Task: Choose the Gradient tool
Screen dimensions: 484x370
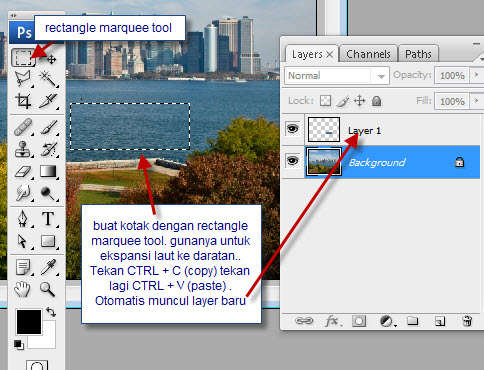Action: pyautogui.click(x=48, y=171)
